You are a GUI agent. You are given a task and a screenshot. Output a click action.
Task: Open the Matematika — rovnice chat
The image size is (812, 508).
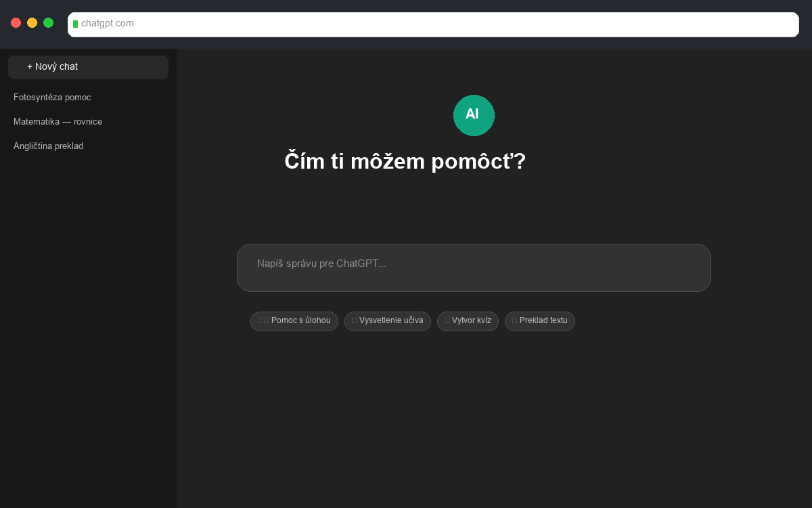coord(58,121)
